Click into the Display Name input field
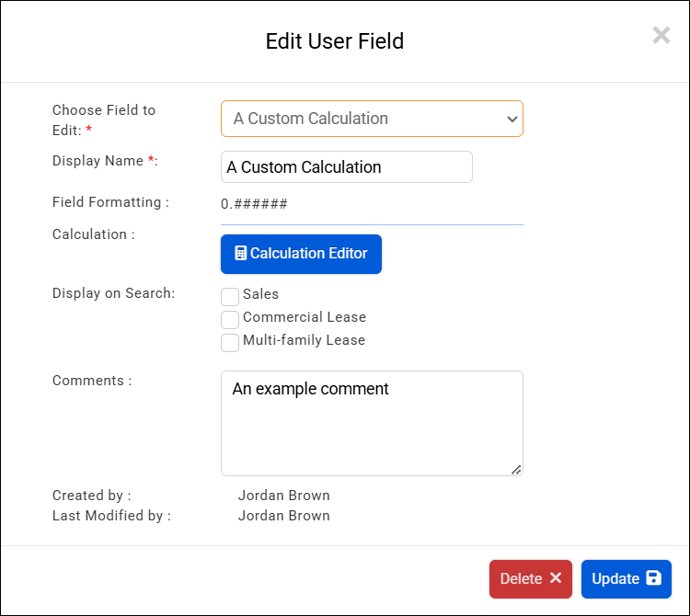This screenshot has height=616, width=690. click(x=347, y=167)
